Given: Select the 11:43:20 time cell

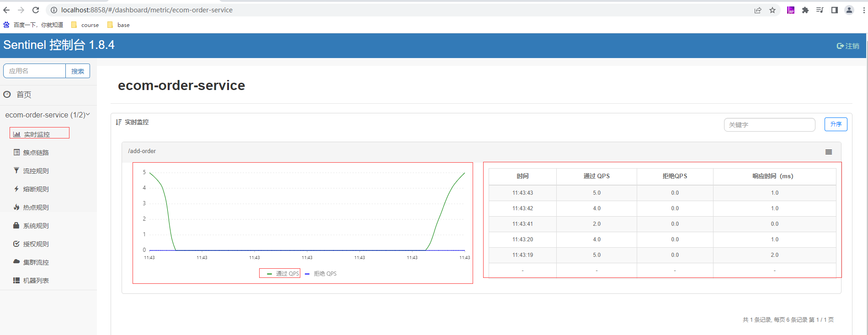Looking at the screenshot, I should 522,239.
